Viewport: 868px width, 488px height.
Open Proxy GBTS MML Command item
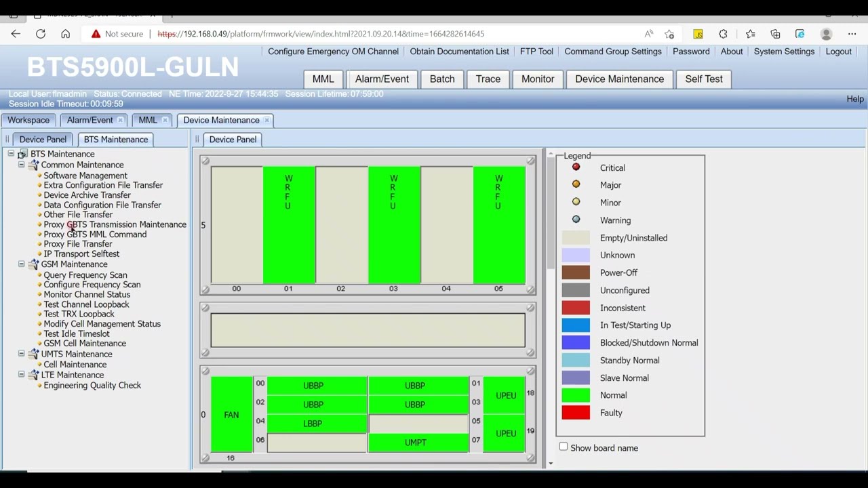(95, 235)
